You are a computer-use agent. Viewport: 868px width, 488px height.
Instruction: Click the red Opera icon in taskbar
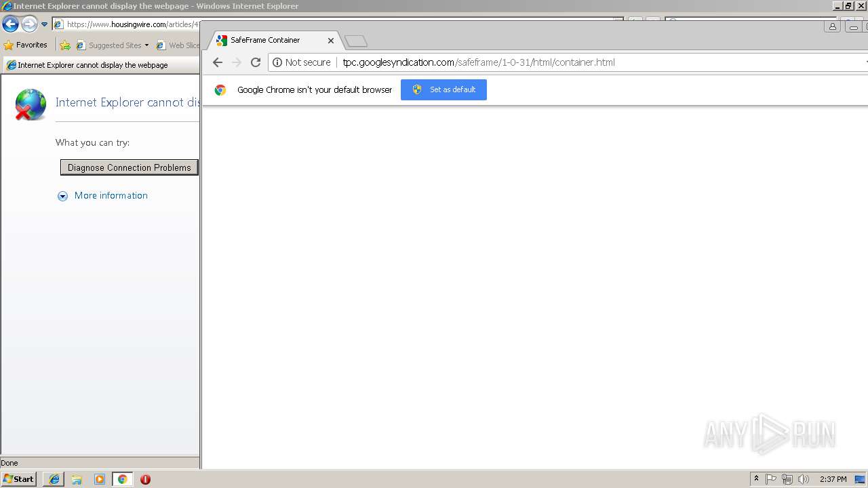145,479
